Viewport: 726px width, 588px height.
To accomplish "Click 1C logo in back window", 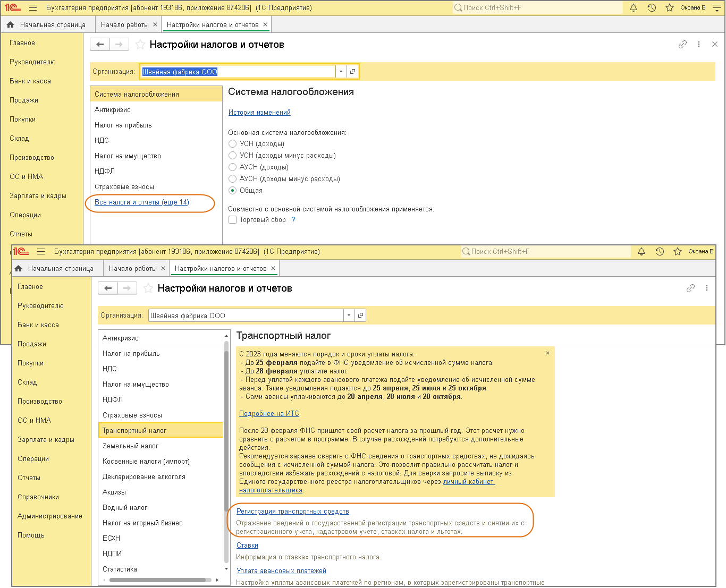I will (13, 8).
